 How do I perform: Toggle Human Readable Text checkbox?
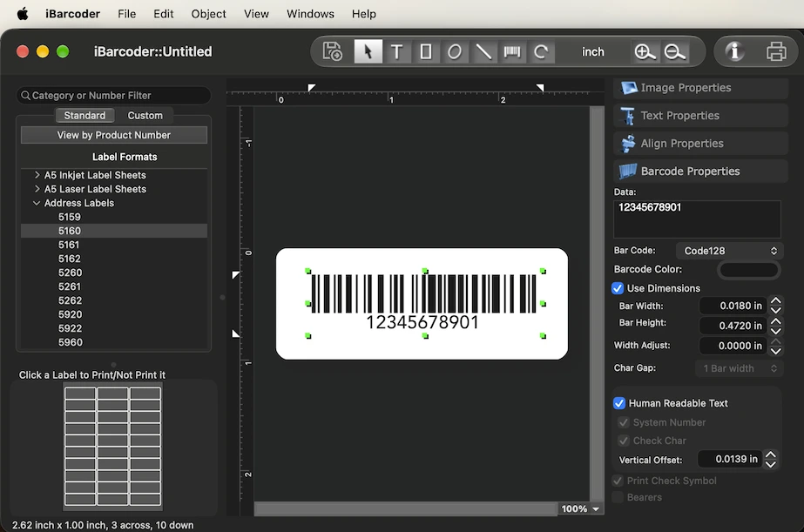(x=618, y=403)
